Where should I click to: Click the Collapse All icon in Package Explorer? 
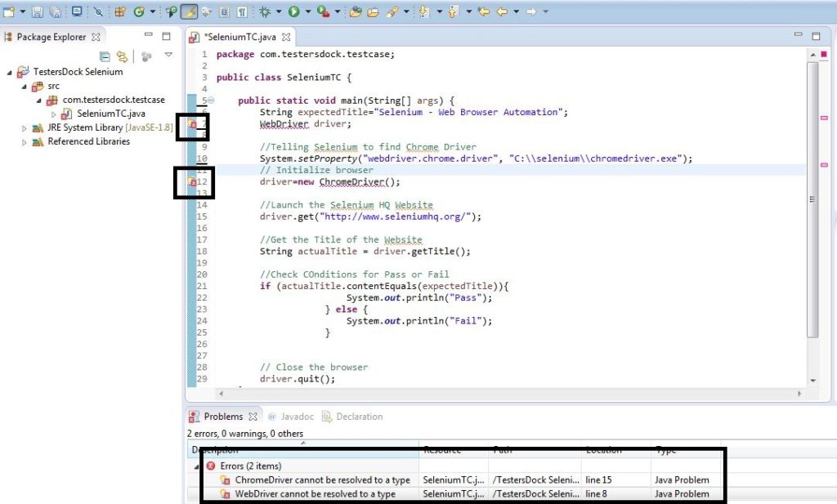[105, 56]
